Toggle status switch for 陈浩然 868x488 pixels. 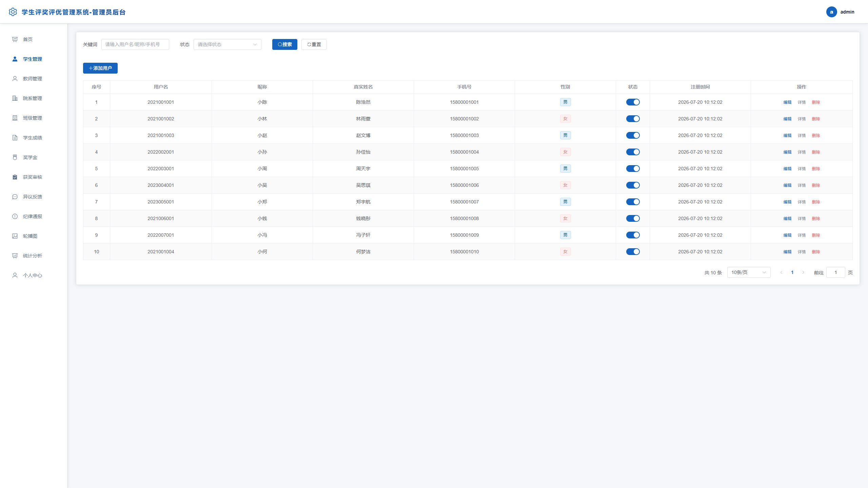click(633, 102)
